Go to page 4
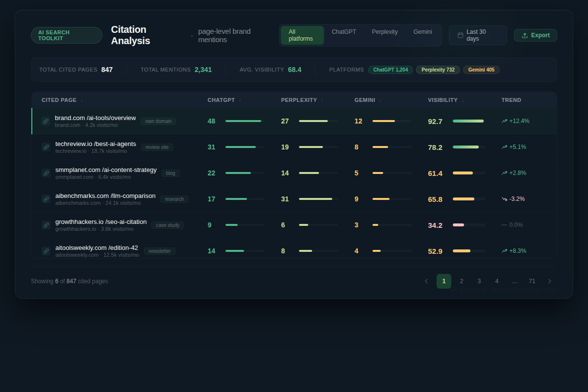 point(497,281)
